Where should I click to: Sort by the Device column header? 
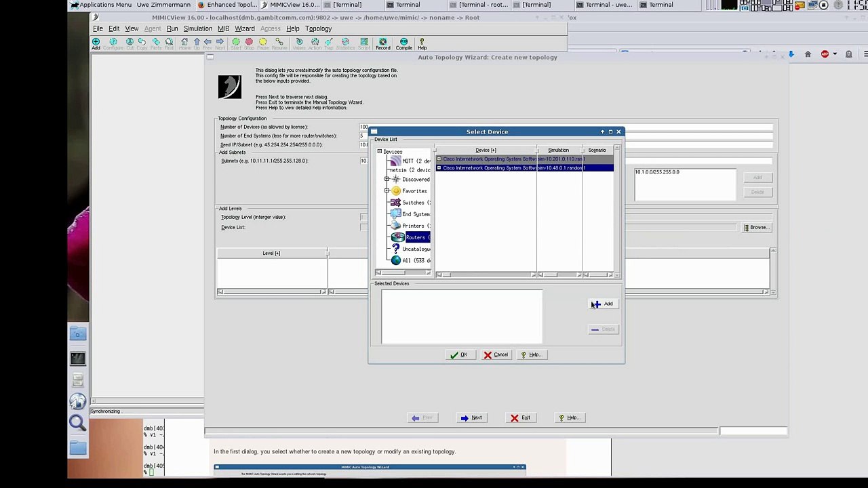point(486,150)
